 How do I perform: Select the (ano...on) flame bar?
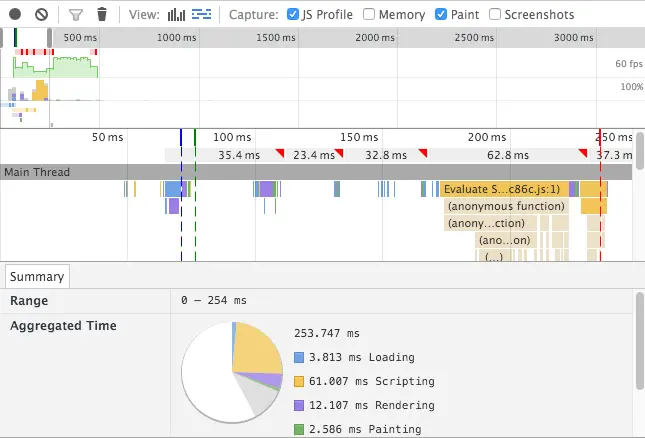click(506, 240)
